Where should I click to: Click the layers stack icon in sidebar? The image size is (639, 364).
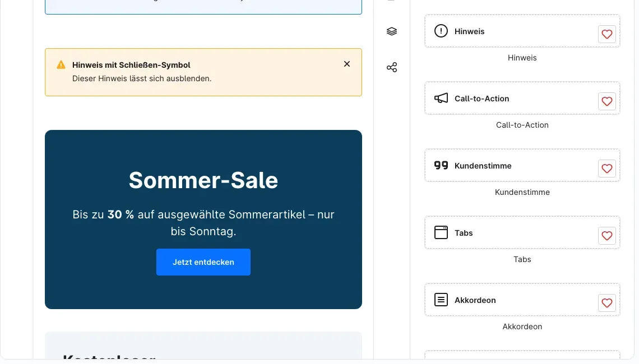392,31
